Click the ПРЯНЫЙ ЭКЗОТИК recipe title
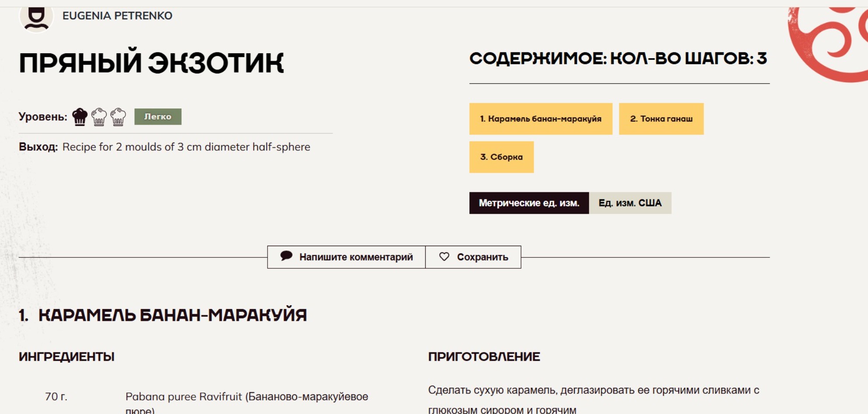The height and width of the screenshot is (414, 868). (x=151, y=63)
